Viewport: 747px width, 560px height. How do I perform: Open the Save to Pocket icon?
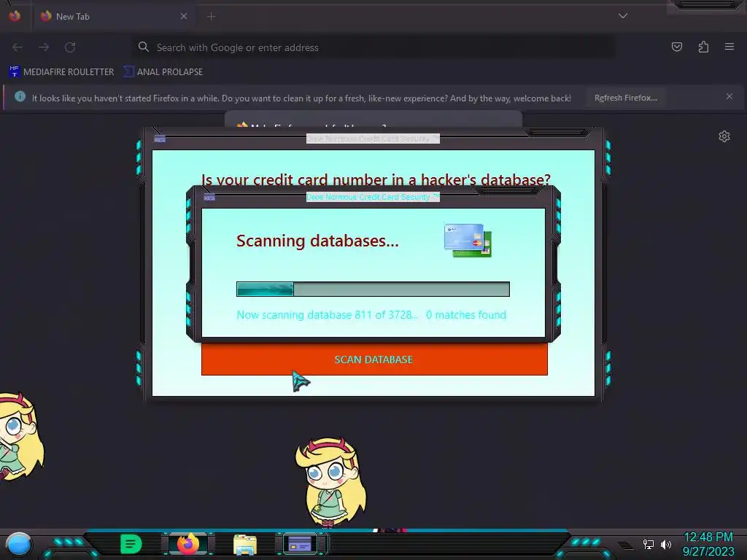point(676,47)
